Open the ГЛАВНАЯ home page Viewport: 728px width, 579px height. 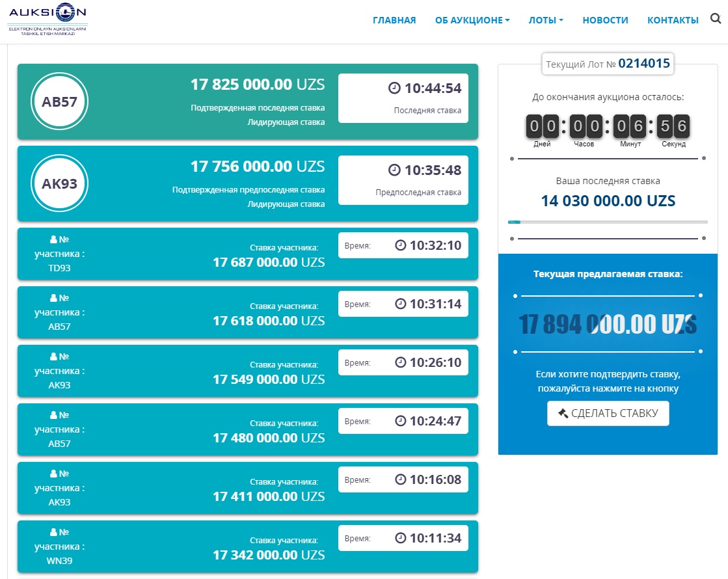394,20
